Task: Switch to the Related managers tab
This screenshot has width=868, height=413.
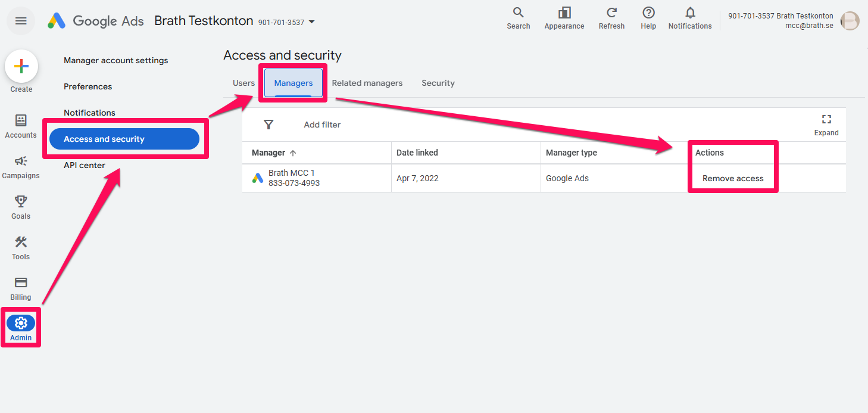Action: coord(367,83)
